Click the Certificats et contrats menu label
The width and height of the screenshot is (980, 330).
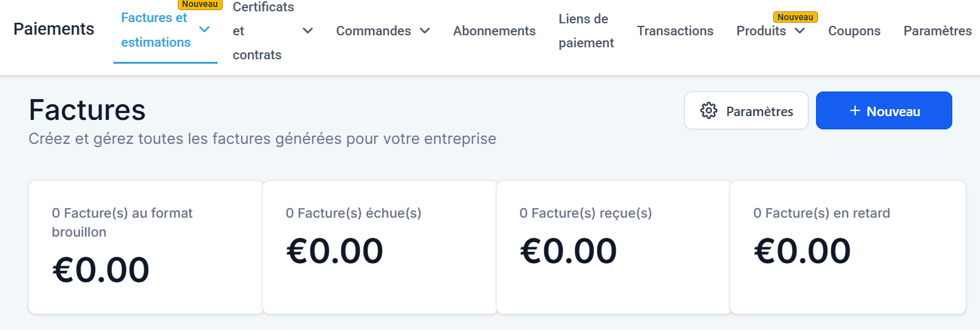point(264,31)
